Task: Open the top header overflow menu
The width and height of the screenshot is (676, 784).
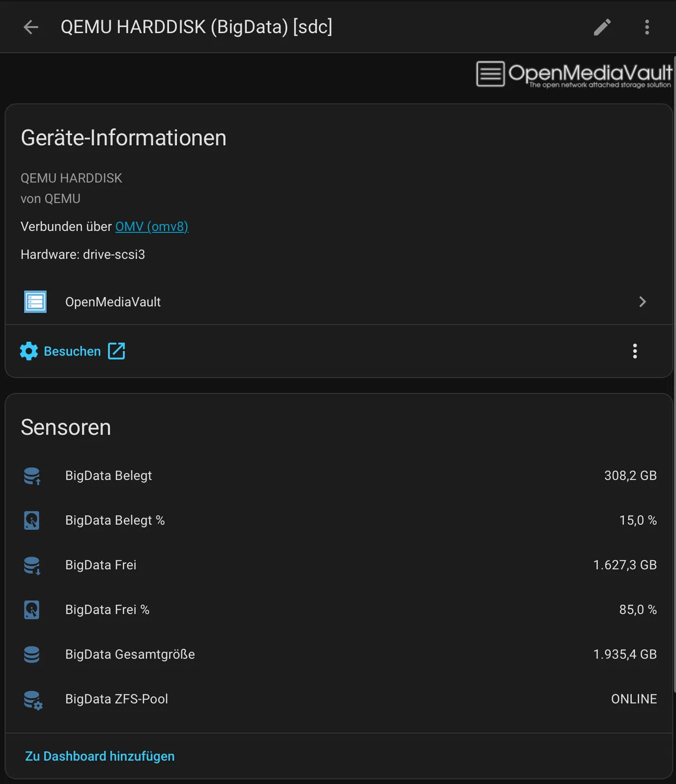Action: [647, 27]
